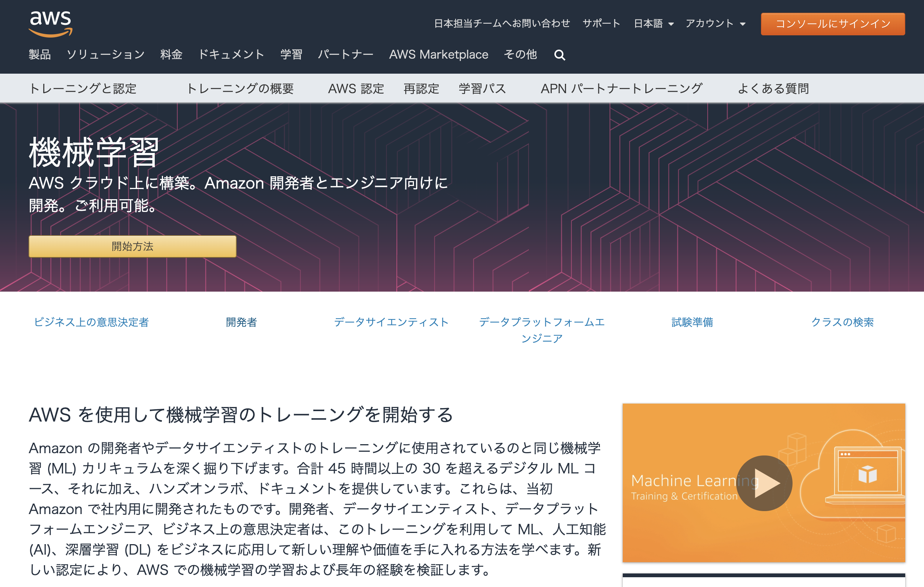The height and width of the screenshot is (587, 924).
Task: Expand the その他 menu item
Action: coord(520,54)
